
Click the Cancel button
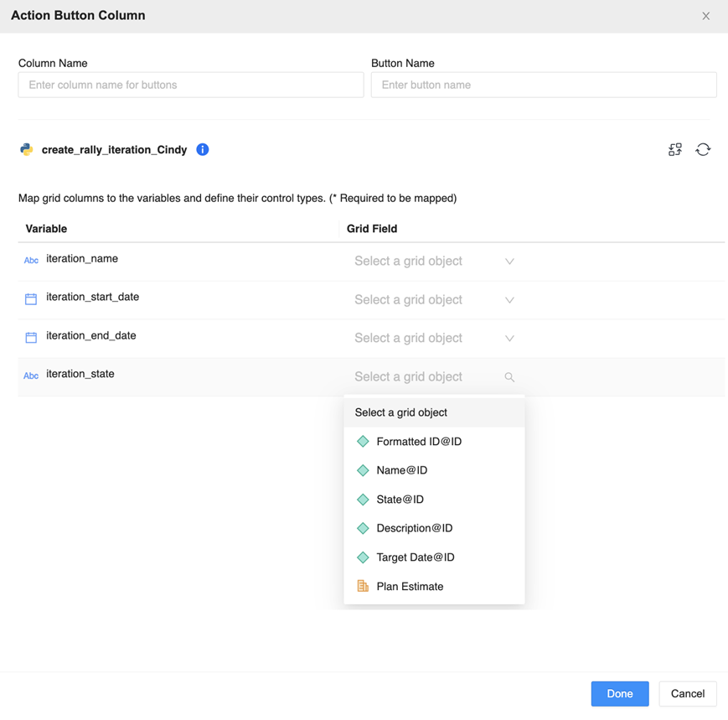click(x=687, y=693)
